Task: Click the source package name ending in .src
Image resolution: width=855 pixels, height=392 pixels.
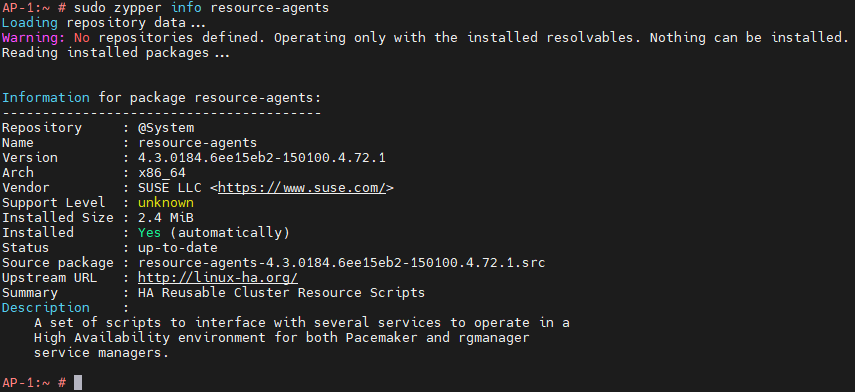Action: click(342, 263)
